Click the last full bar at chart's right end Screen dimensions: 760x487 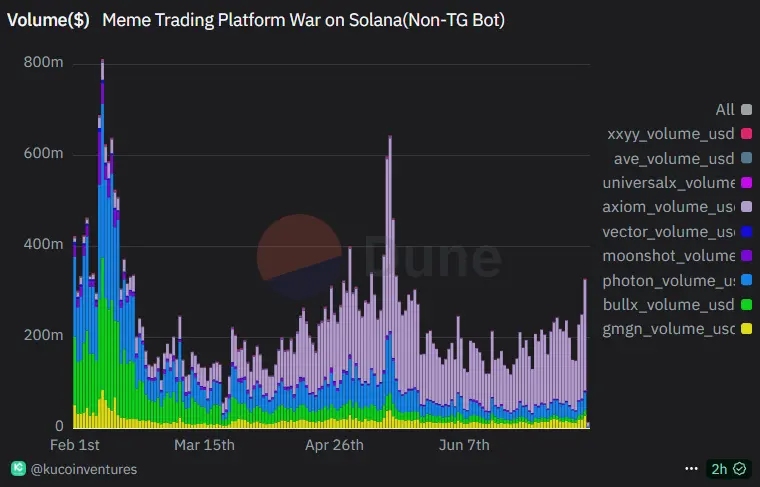585,354
